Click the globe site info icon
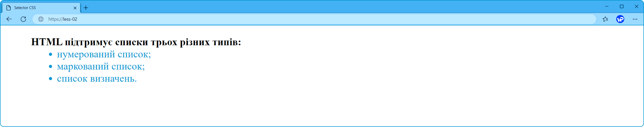The height and width of the screenshot is (127, 644). click(41, 19)
